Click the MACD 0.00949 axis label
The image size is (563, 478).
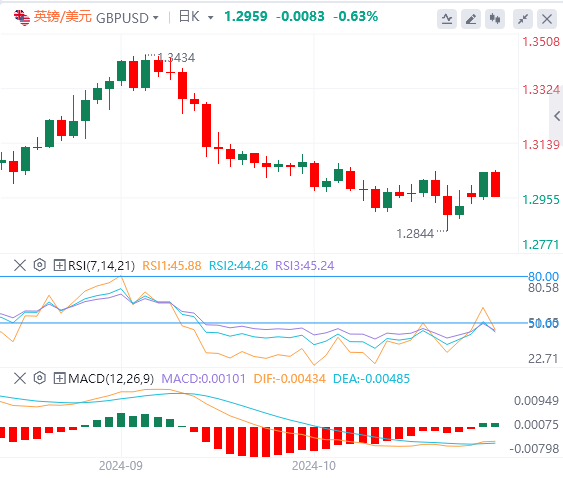pyautogui.click(x=536, y=400)
